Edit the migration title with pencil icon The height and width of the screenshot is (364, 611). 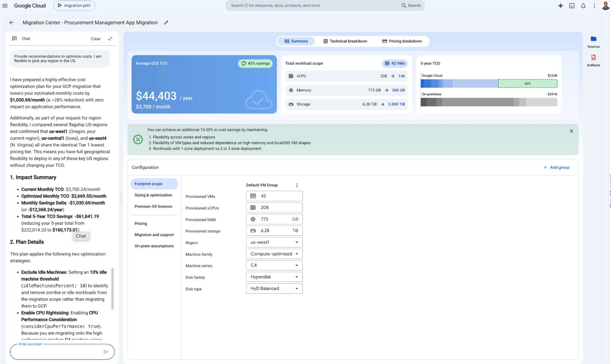166,23
